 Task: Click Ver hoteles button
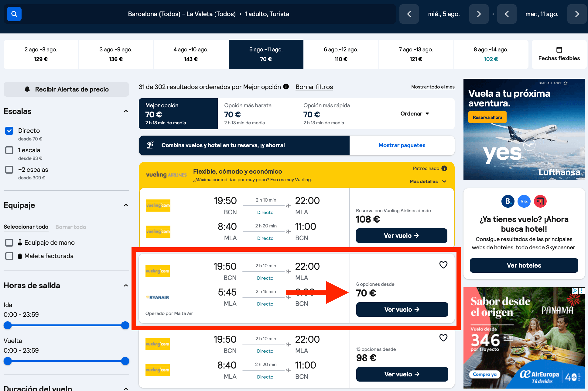[524, 265]
